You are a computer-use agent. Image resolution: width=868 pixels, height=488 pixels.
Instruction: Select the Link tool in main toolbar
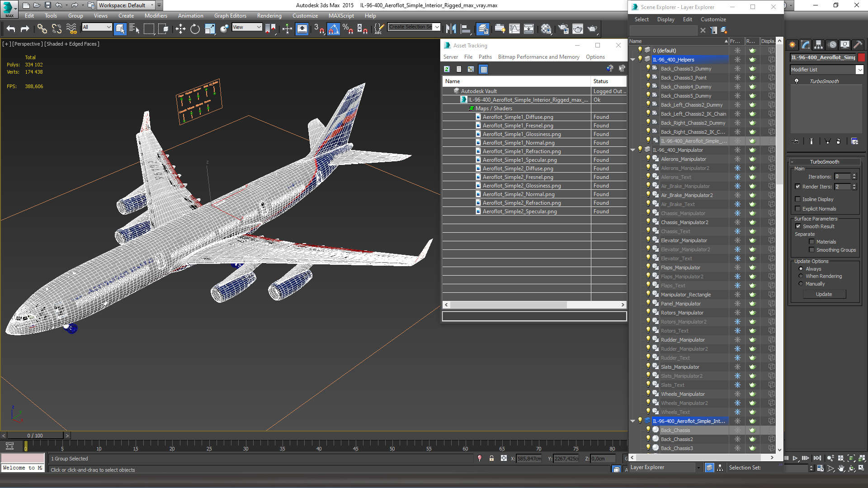click(x=42, y=29)
